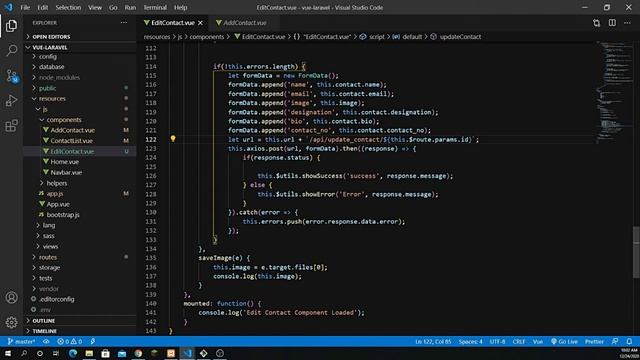This screenshot has width=640, height=360.
Task: Open Chrome from the taskbar
Action: (x=138, y=353)
